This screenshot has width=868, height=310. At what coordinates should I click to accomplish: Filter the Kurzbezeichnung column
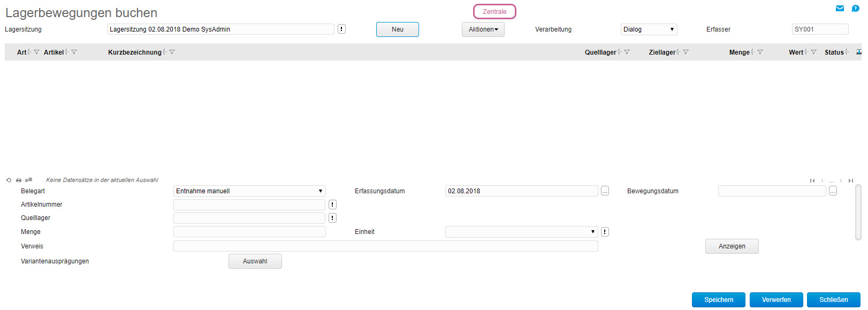pos(172,52)
